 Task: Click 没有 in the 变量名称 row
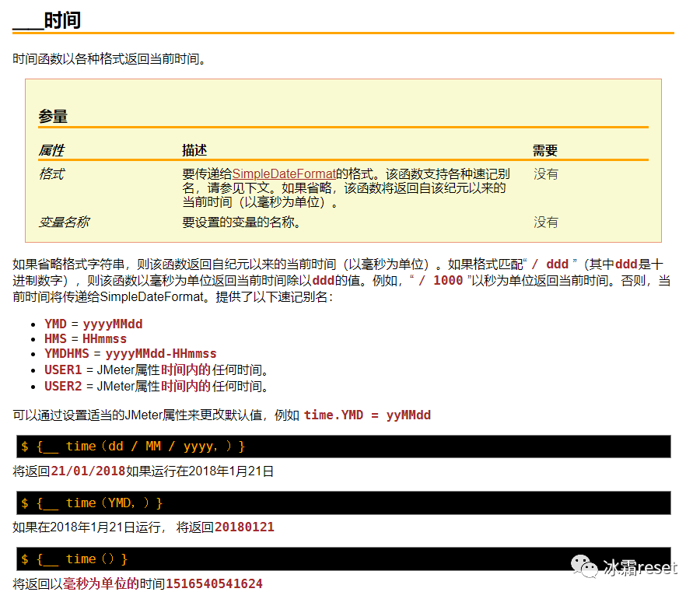point(545,222)
